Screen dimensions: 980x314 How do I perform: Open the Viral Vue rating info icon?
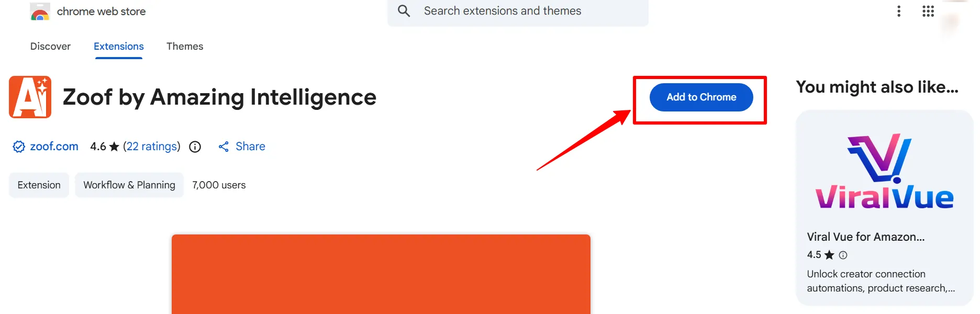coord(844,255)
